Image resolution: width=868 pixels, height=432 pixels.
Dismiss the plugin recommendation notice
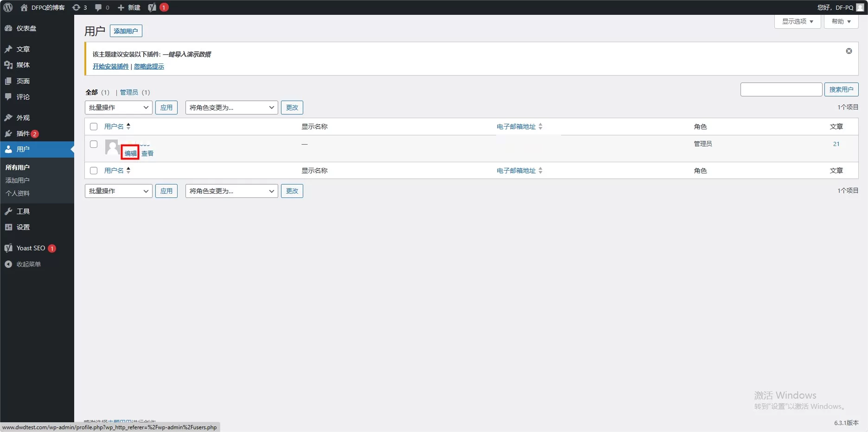(849, 51)
